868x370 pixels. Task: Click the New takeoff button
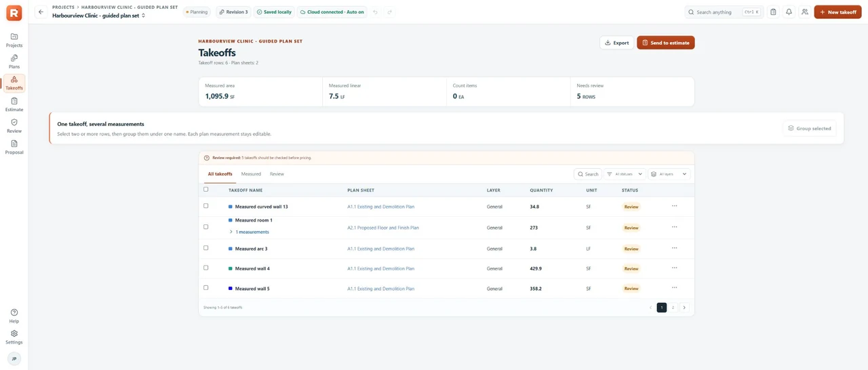coord(837,12)
